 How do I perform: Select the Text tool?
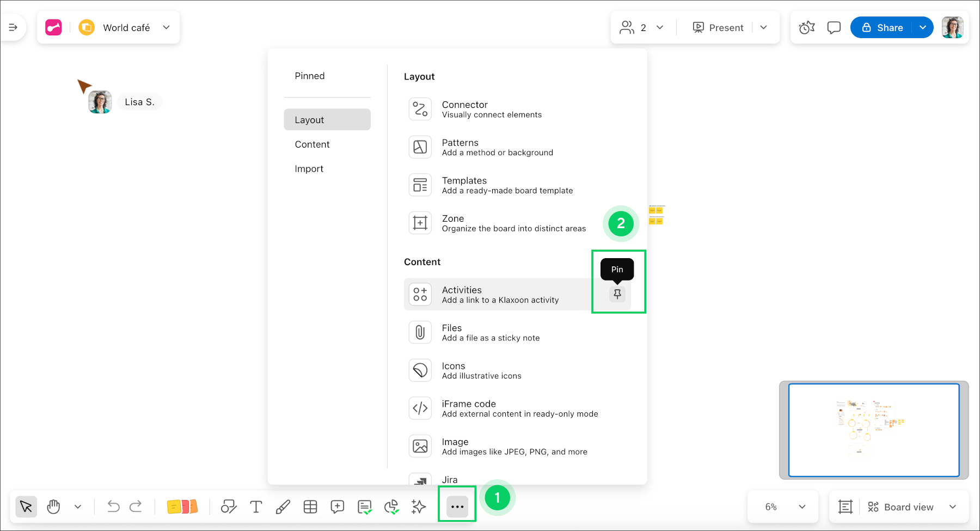[256, 506]
